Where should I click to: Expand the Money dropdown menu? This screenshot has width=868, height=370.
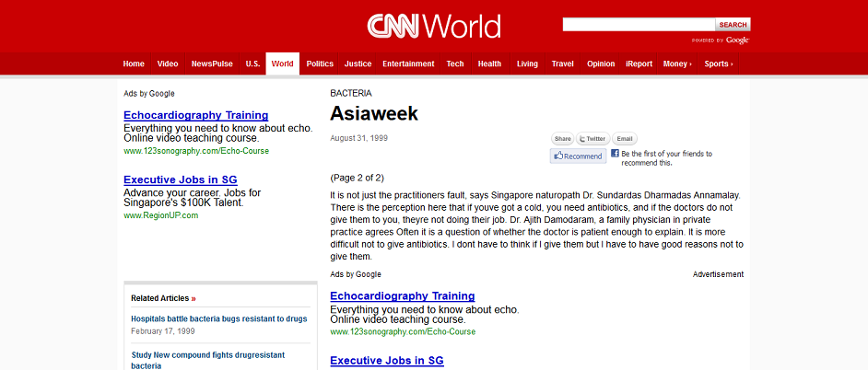tap(677, 64)
